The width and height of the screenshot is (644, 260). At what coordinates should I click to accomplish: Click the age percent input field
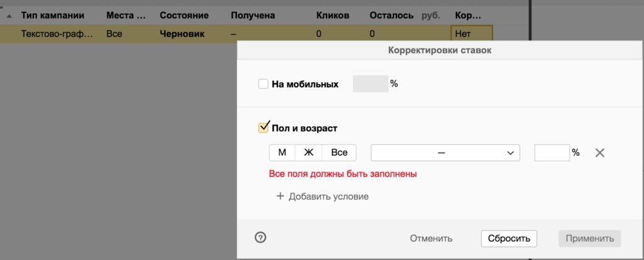click(552, 153)
